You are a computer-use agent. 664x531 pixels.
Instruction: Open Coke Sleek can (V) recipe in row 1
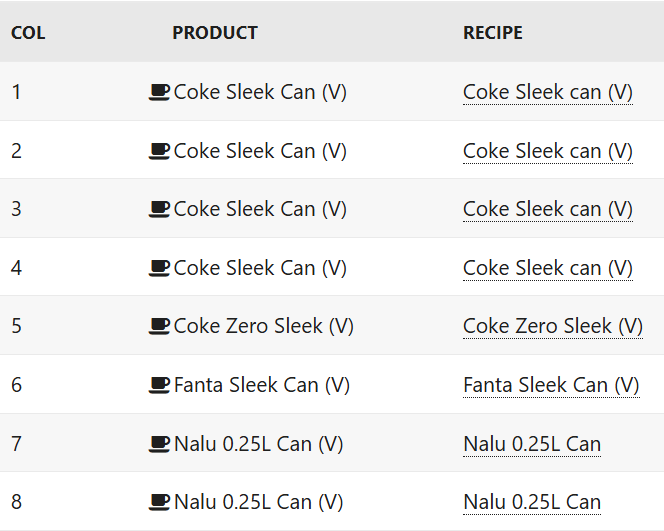click(x=548, y=92)
